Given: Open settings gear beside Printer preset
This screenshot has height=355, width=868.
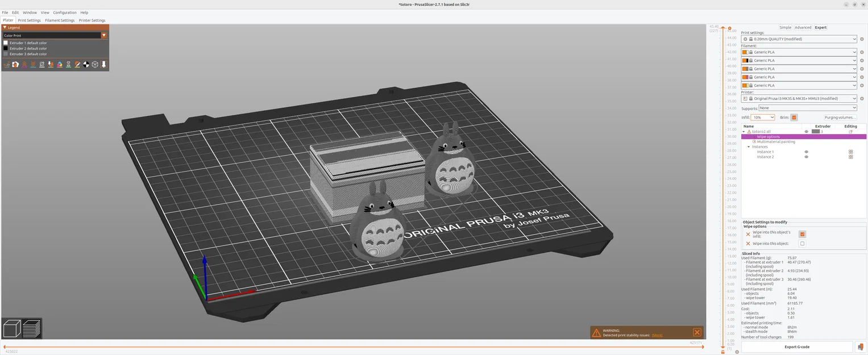Looking at the screenshot, I should pos(862,98).
